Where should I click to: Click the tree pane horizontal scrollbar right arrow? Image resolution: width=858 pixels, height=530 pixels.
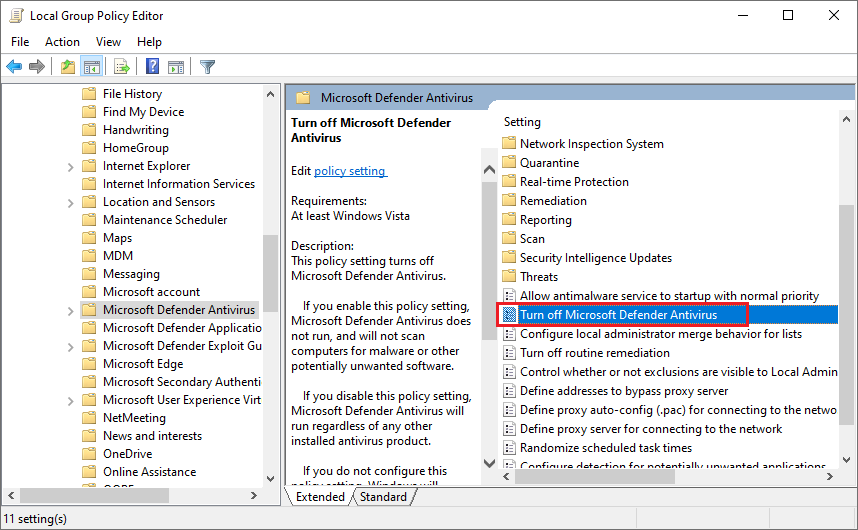(x=253, y=496)
